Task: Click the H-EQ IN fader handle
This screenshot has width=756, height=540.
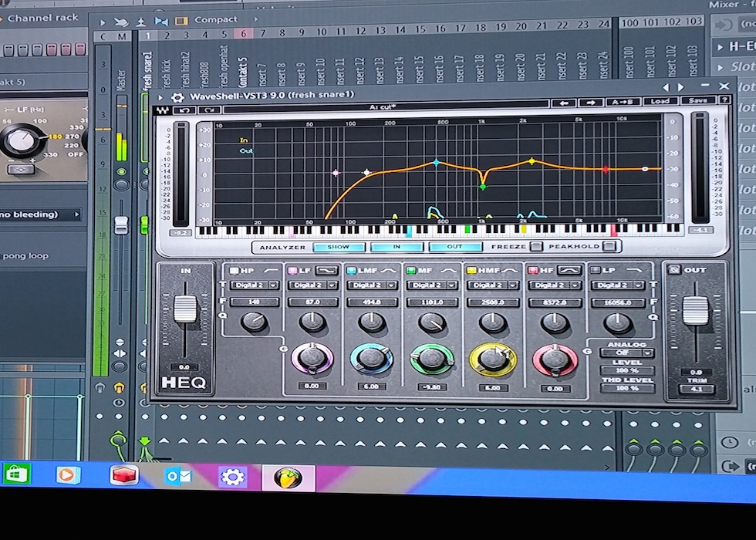Action: coord(185,309)
